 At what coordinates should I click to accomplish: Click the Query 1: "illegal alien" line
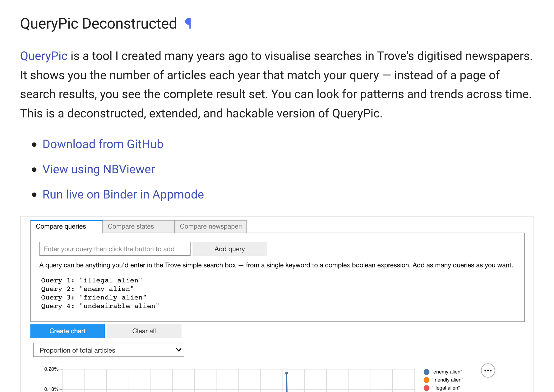click(x=92, y=280)
